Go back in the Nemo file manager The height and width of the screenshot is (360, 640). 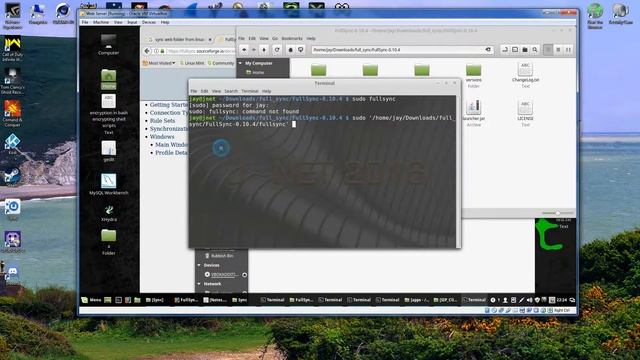tap(244, 50)
